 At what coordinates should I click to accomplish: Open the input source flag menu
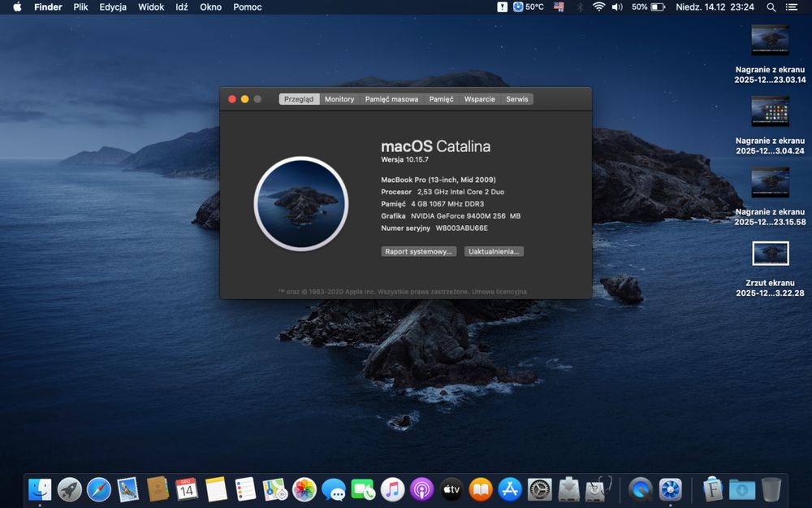point(559,7)
